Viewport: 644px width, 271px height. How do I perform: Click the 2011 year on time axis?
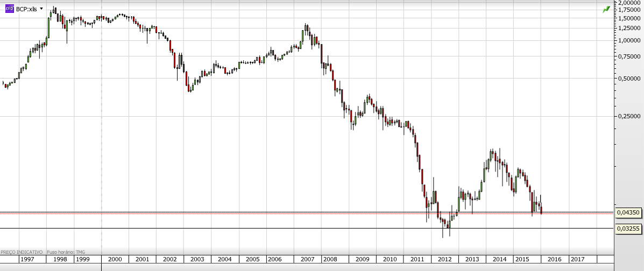pyautogui.click(x=417, y=260)
